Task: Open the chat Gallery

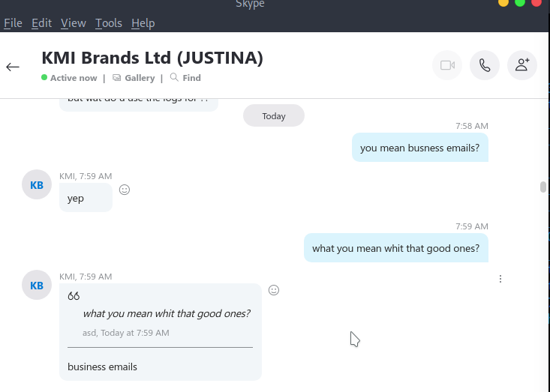Action: pyautogui.click(x=134, y=78)
